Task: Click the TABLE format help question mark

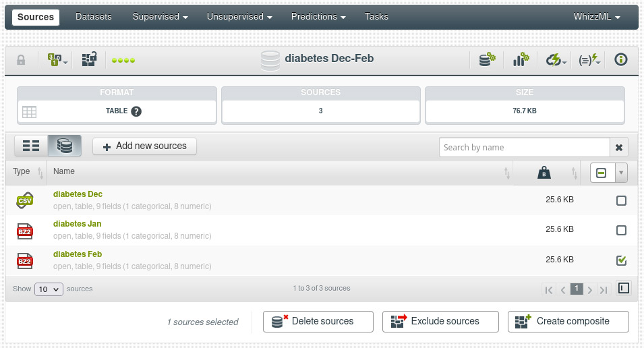Action: 136,111
